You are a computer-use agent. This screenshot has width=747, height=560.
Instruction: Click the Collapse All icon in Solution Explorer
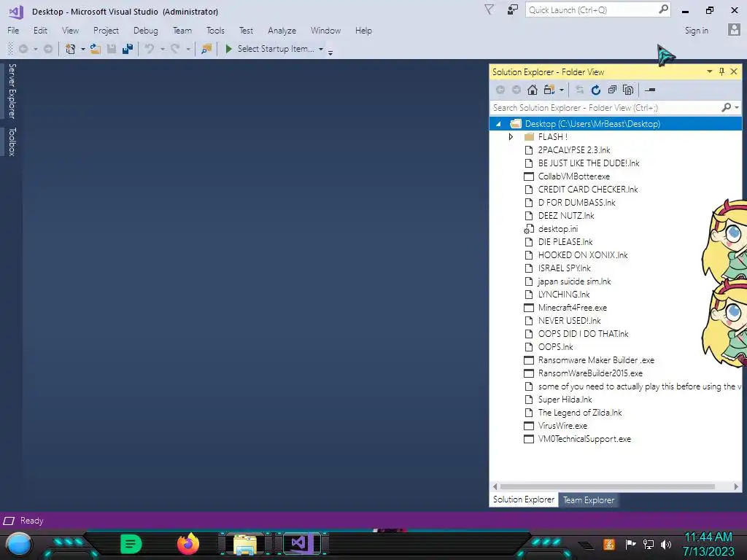pyautogui.click(x=612, y=90)
